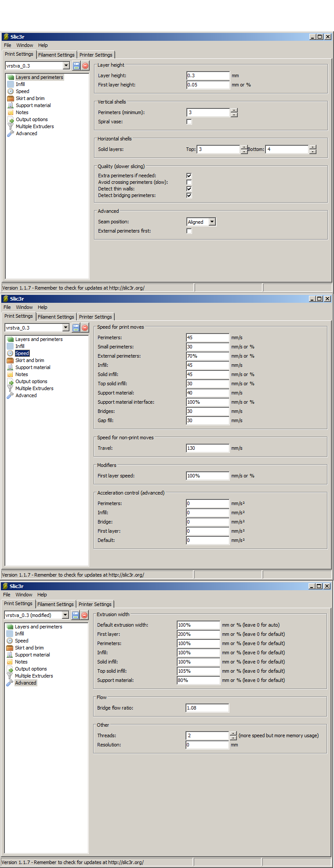Open Output options in the Layer height window

[x=32, y=119]
